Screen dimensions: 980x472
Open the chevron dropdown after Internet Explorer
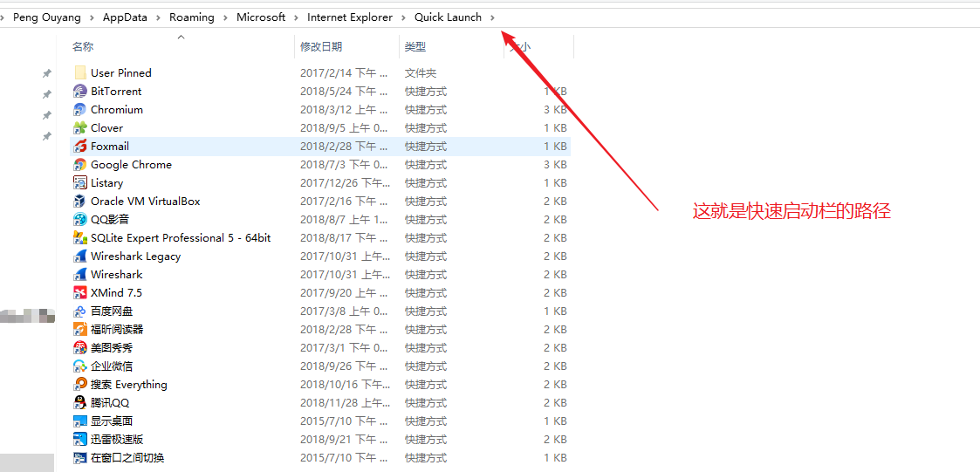click(404, 18)
